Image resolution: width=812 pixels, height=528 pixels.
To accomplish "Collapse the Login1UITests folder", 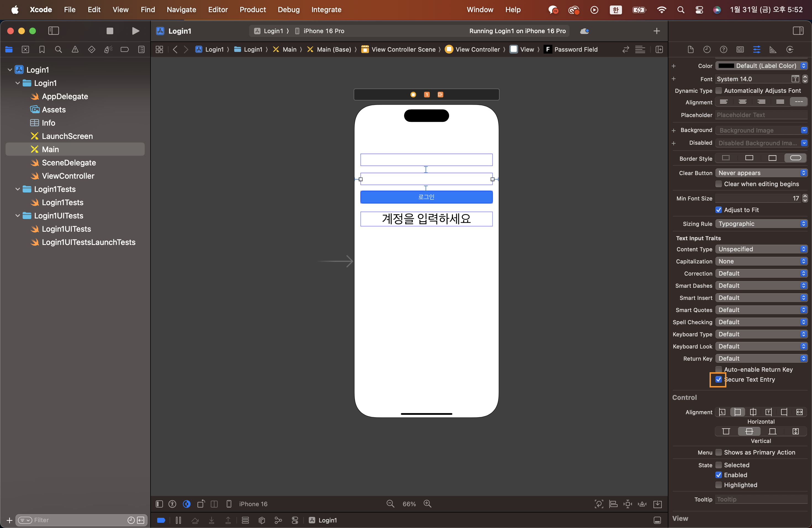I will [x=18, y=216].
